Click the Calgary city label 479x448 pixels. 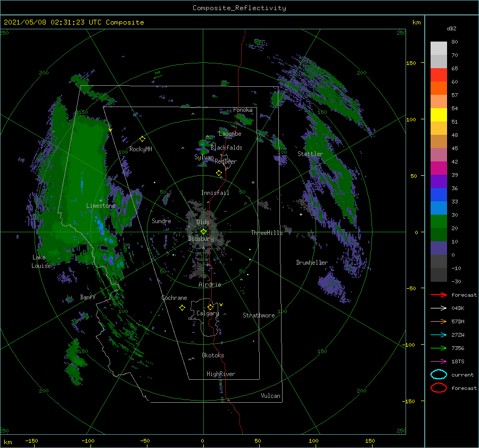208,313
